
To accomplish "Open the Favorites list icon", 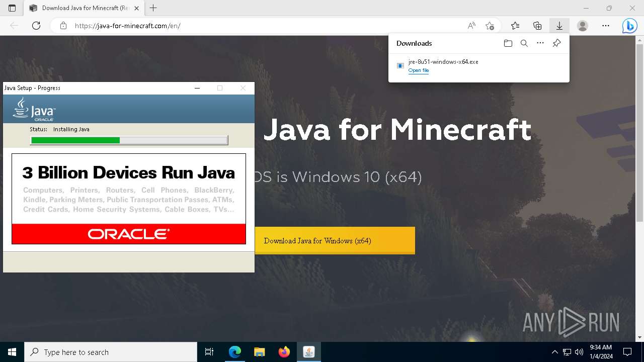I will click(x=515, y=26).
